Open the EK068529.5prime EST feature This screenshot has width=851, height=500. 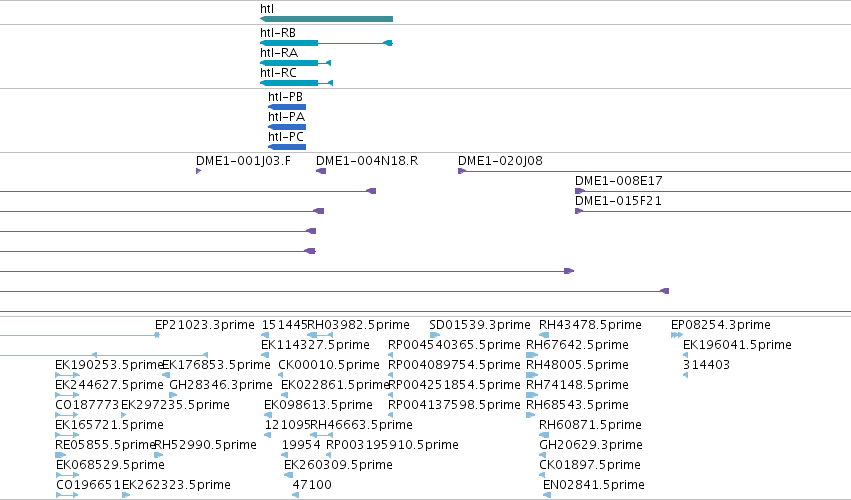click(x=67, y=475)
